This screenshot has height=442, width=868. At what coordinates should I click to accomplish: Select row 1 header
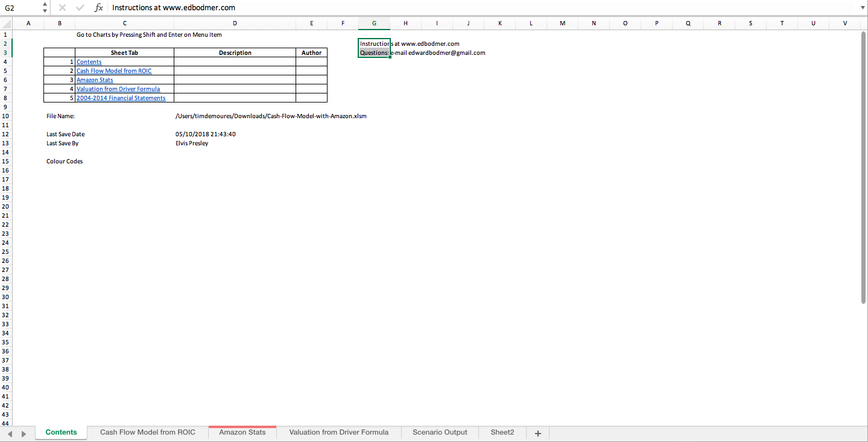pyautogui.click(x=5, y=34)
